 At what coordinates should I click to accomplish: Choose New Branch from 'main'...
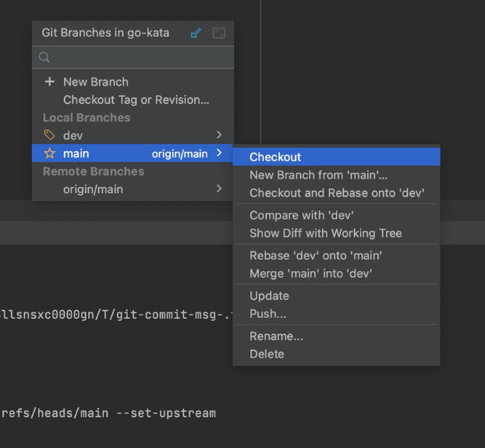click(x=318, y=175)
